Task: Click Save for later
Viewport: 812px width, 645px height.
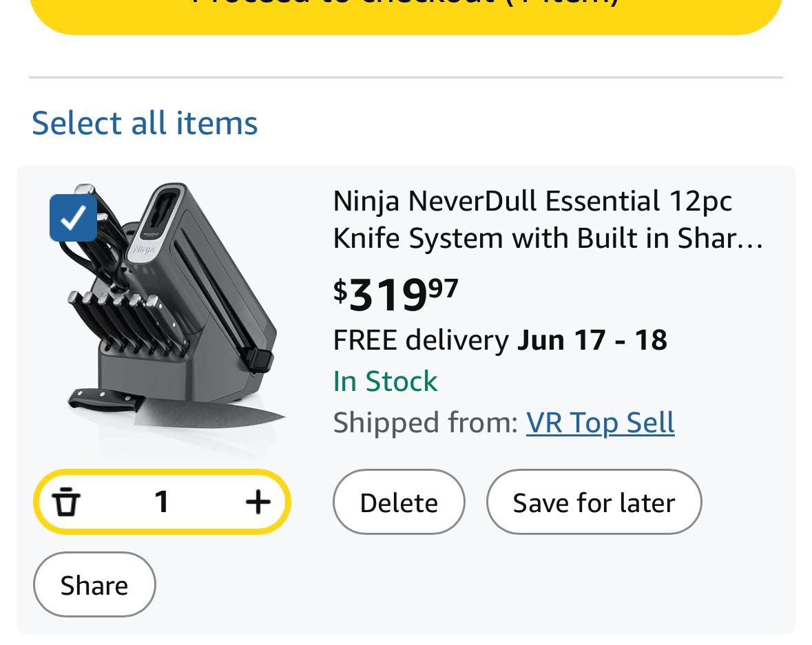Action: [x=594, y=502]
